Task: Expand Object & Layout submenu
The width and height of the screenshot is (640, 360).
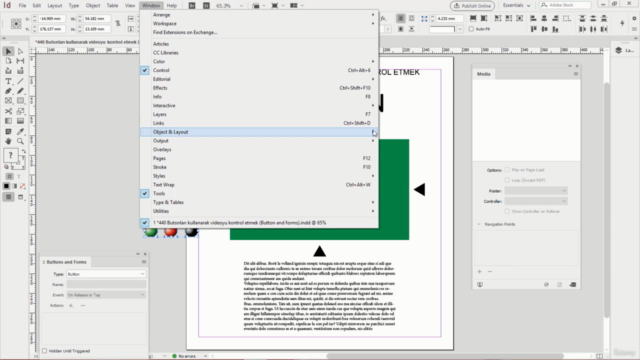Action: coord(259,132)
